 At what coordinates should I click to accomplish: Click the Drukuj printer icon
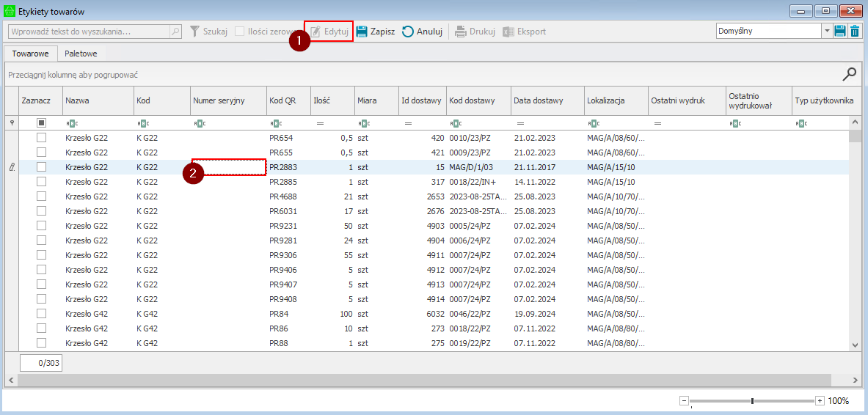(x=460, y=32)
